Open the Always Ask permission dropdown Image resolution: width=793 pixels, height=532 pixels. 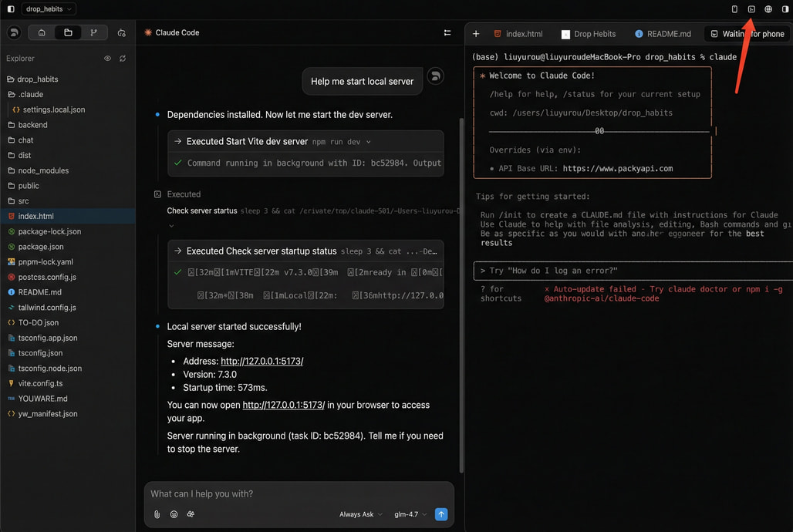coord(360,514)
